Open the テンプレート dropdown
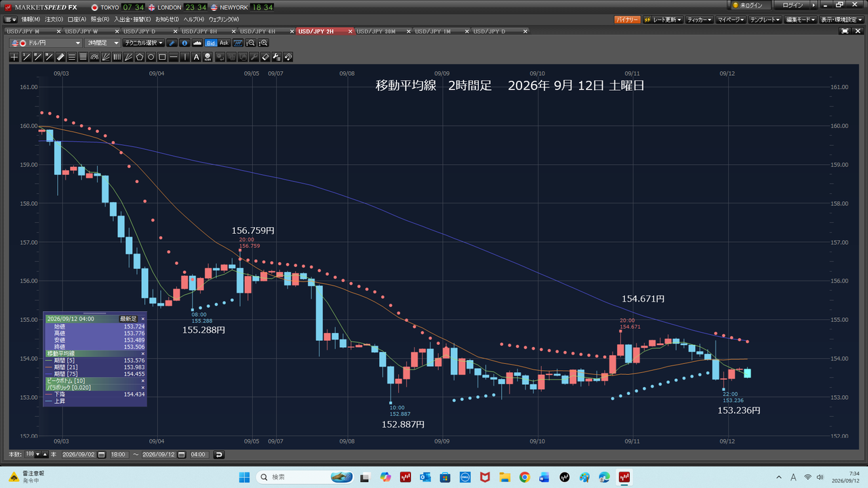The height and width of the screenshot is (488, 868). [766, 20]
